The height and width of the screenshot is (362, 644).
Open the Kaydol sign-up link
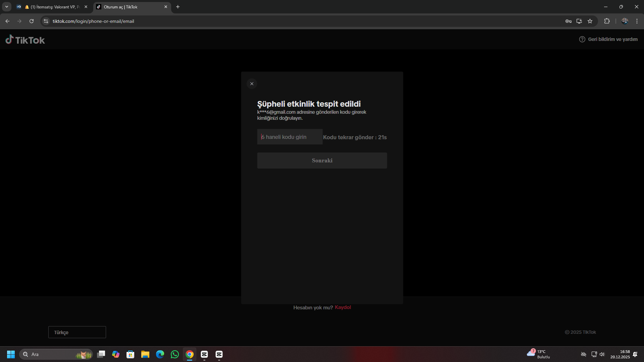tap(343, 307)
